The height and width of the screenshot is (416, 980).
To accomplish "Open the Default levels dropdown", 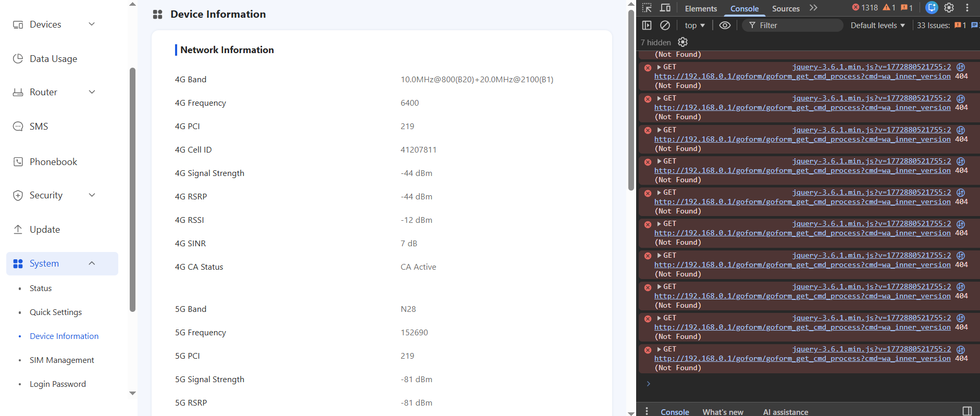I will point(877,25).
